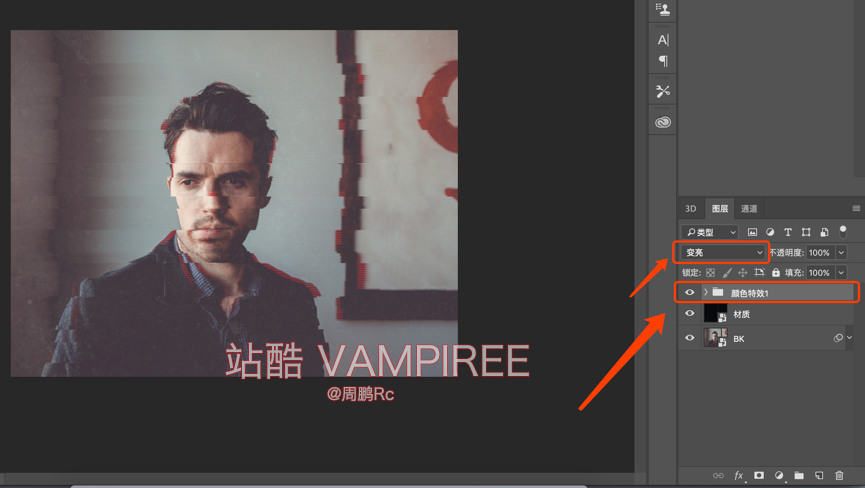Open the 变亮 blend mode dropdown
The height and width of the screenshot is (488, 865).
click(723, 253)
